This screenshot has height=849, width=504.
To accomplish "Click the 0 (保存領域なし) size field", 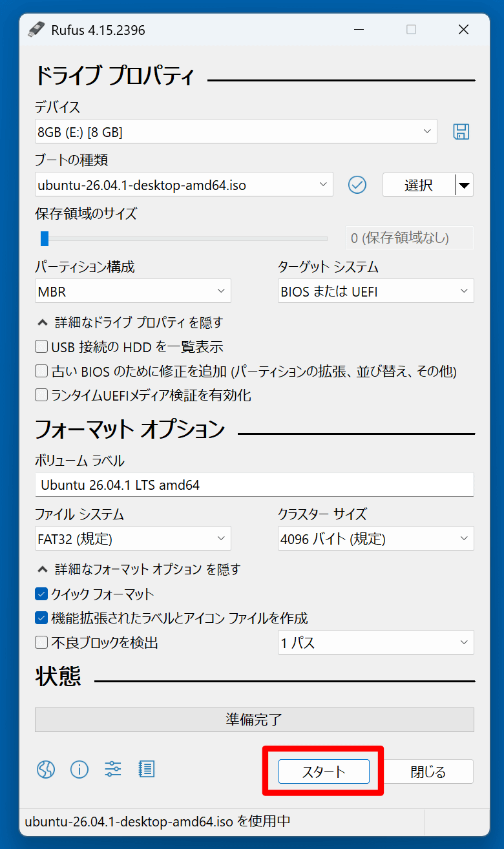I will [x=409, y=238].
